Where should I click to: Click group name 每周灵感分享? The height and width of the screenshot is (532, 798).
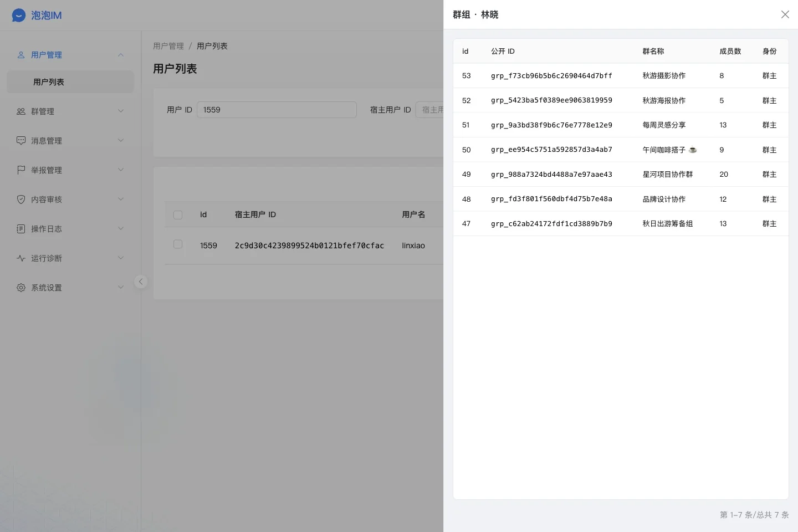(x=664, y=125)
